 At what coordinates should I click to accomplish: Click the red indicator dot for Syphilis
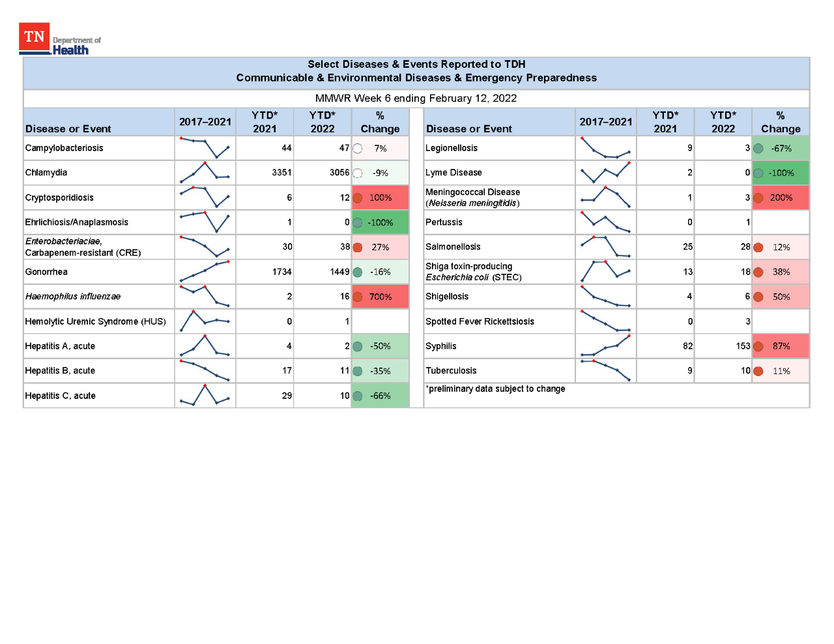tap(758, 346)
